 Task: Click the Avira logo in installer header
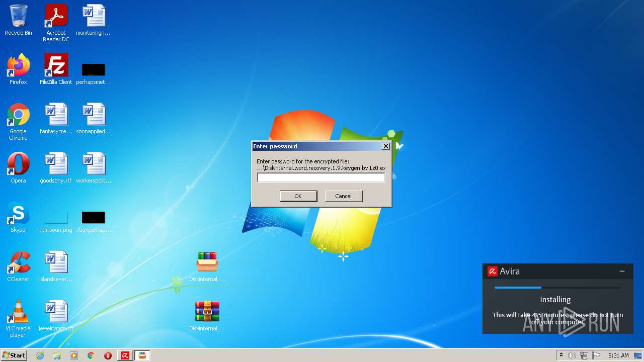pos(492,271)
